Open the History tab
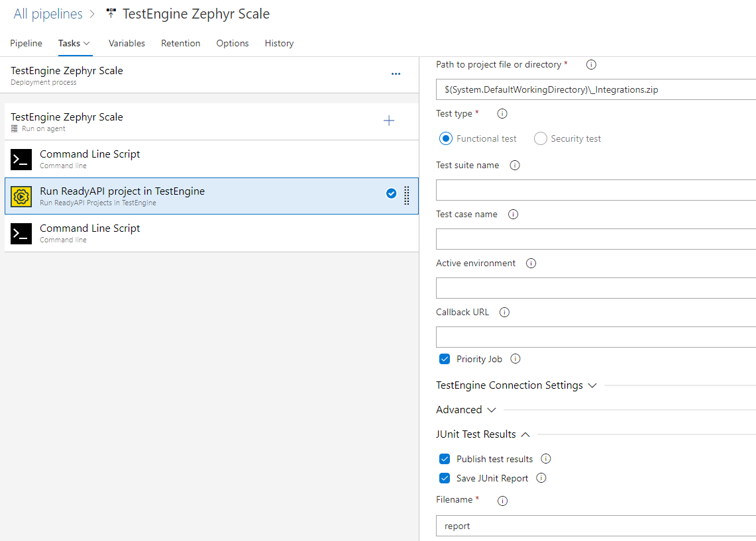Image resolution: width=756 pixels, height=541 pixels. pyautogui.click(x=279, y=43)
